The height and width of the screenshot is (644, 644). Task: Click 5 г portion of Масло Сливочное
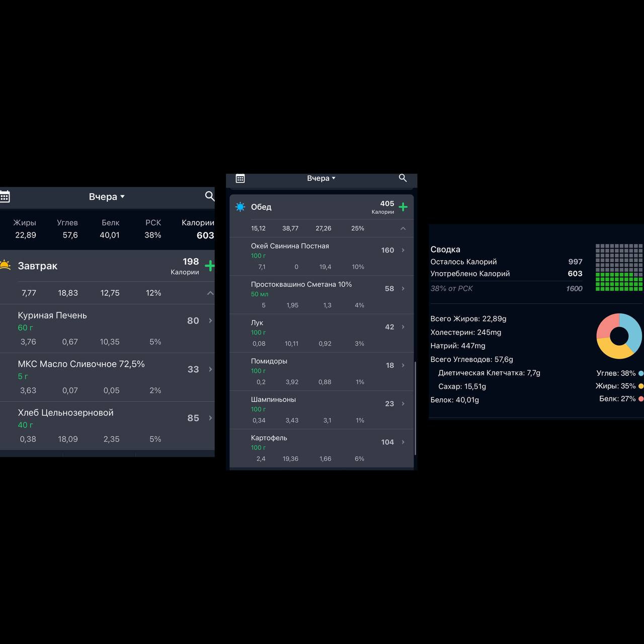[x=23, y=376]
